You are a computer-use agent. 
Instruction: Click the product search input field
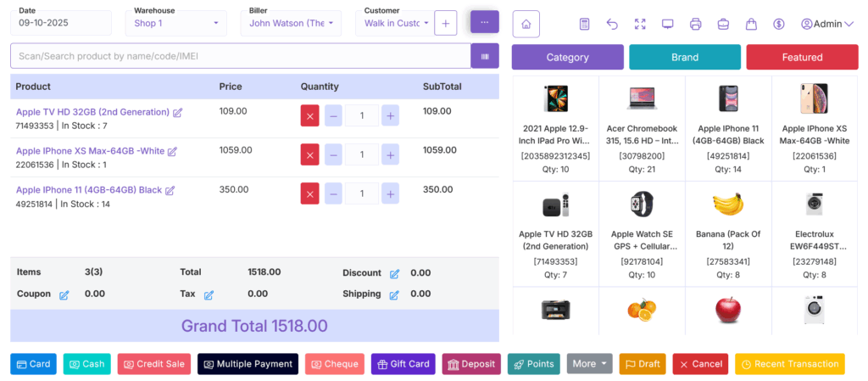click(x=240, y=56)
